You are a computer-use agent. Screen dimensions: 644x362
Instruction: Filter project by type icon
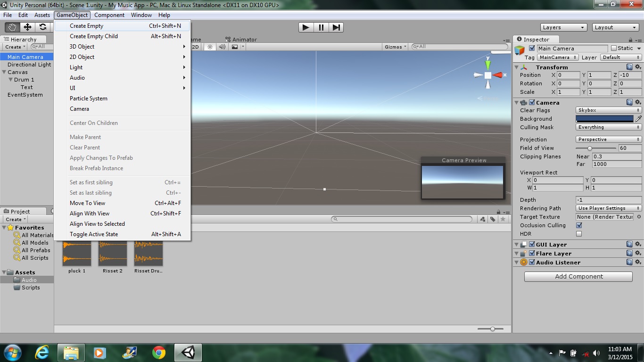point(482,219)
